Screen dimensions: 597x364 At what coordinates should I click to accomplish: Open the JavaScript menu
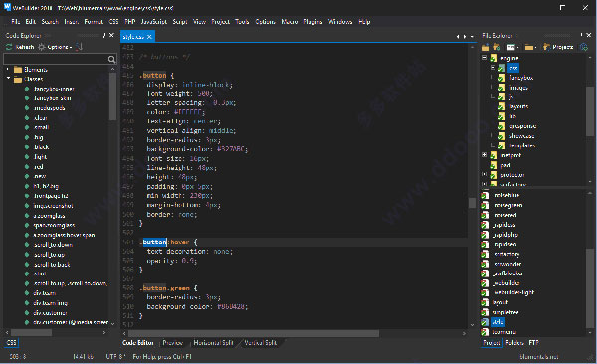(x=154, y=21)
